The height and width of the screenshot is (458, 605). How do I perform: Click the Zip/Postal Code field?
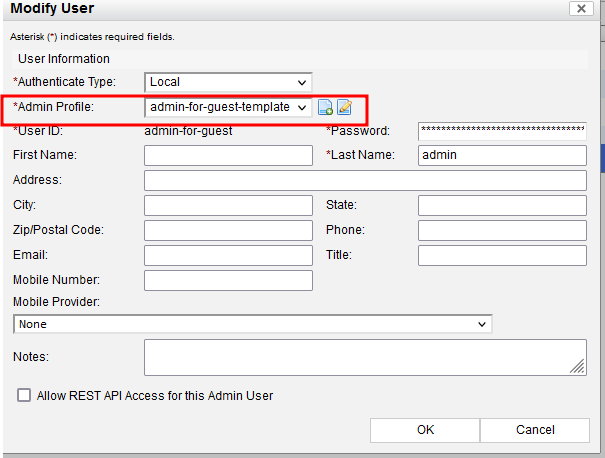click(x=228, y=230)
